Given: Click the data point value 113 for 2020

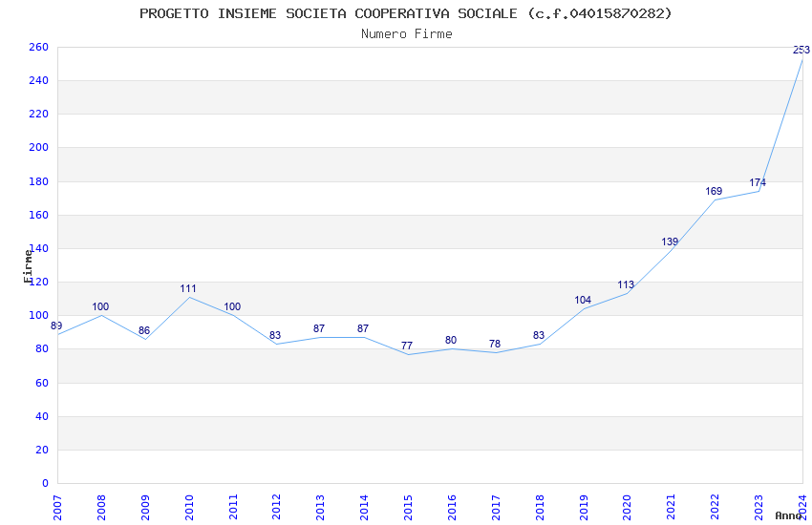Looking at the screenshot, I should 626,285.
